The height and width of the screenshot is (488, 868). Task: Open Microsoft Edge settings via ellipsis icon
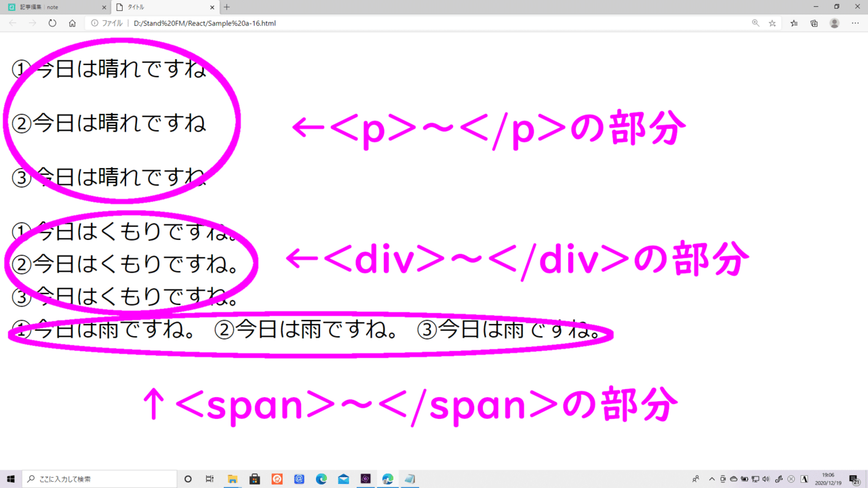pyautogui.click(x=855, y=23)
